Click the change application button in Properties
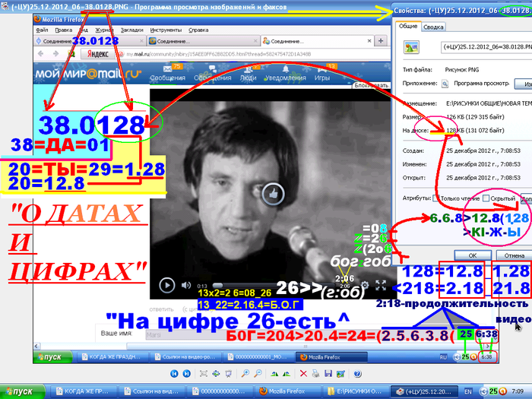The image size is (532, 399). (x=524, y=84)
